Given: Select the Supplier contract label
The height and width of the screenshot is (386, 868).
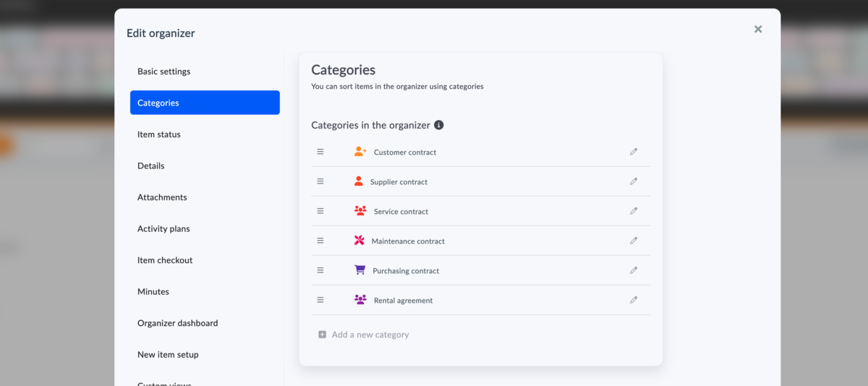Looking at the screenshot, I should [399, 182].
